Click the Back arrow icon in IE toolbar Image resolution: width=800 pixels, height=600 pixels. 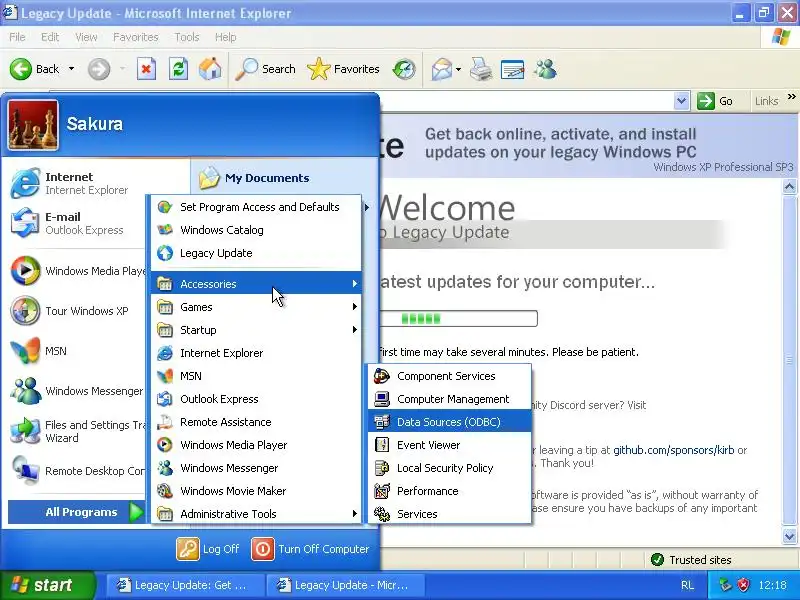(21, 69)
